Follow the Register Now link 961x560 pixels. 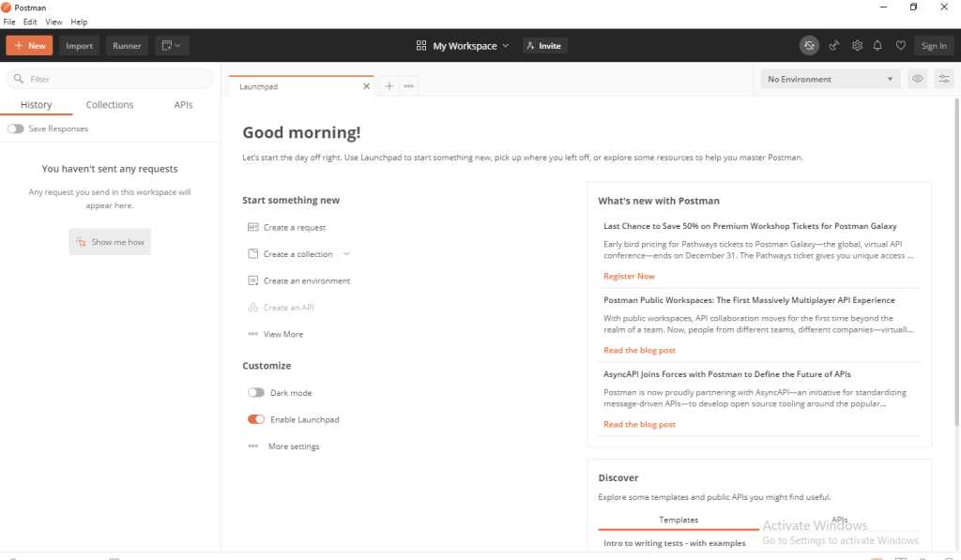pos(629,277)
